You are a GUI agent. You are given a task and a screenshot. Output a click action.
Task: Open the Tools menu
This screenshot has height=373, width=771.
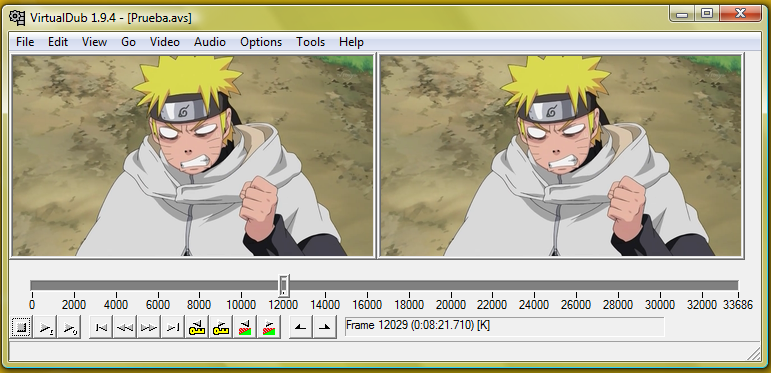click(310, 42)
